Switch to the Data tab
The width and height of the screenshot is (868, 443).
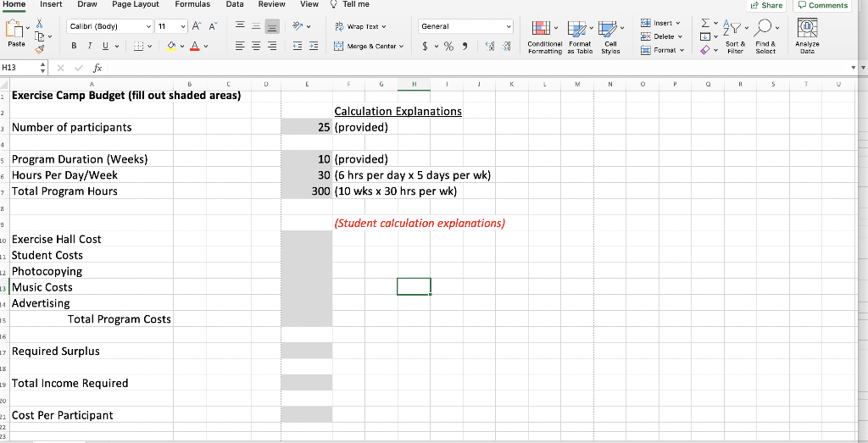tap(235, 4)
